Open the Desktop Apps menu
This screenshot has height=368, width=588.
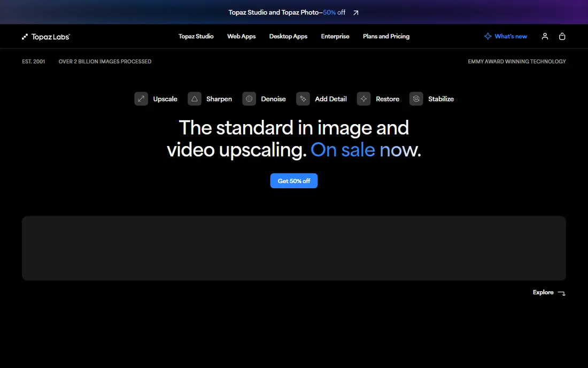click(x=288, y=36)
